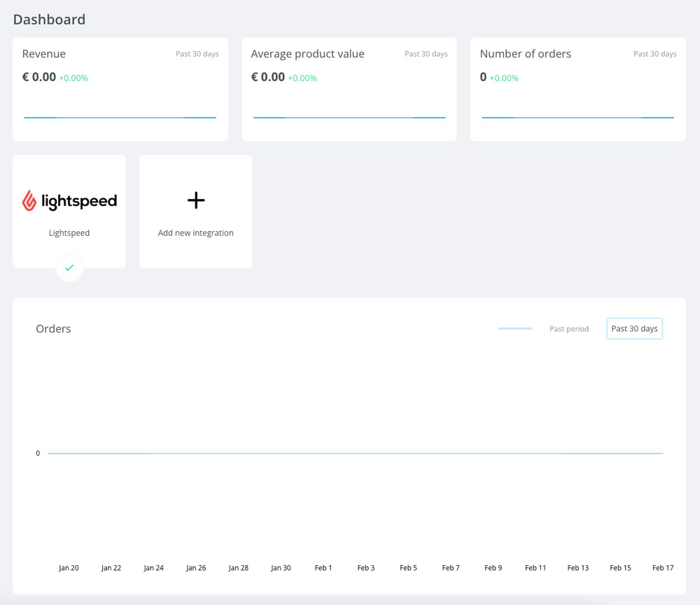This screenshot has height=605, width=700.
Task: Click the Number of orders sparkline
Action: pyautogui.click(x=577, y=118)
